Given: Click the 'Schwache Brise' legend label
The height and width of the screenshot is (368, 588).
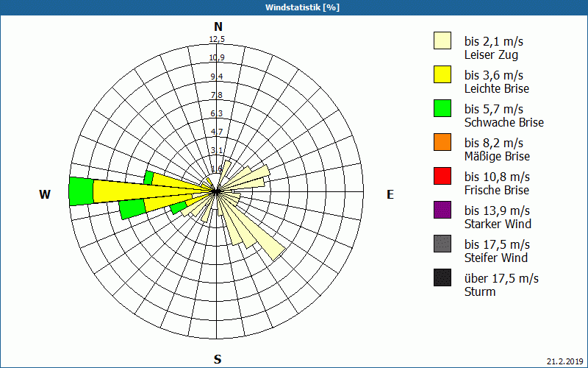Looking at the screenshot, I should click(504, 122).
